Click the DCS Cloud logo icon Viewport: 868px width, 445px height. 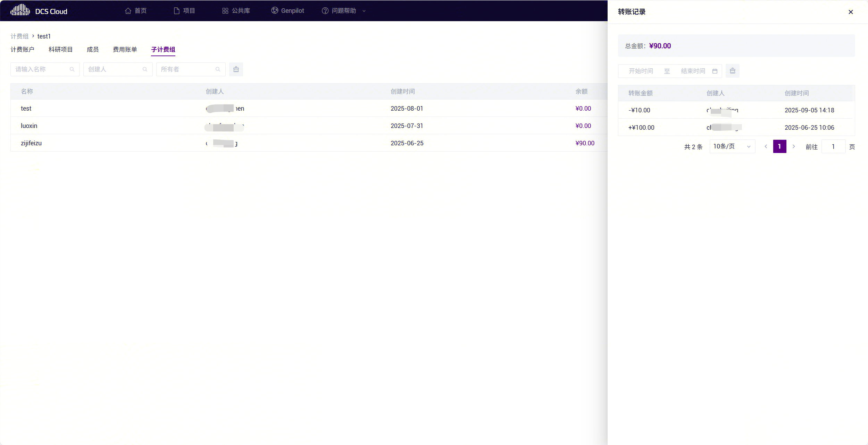[20, 10]
